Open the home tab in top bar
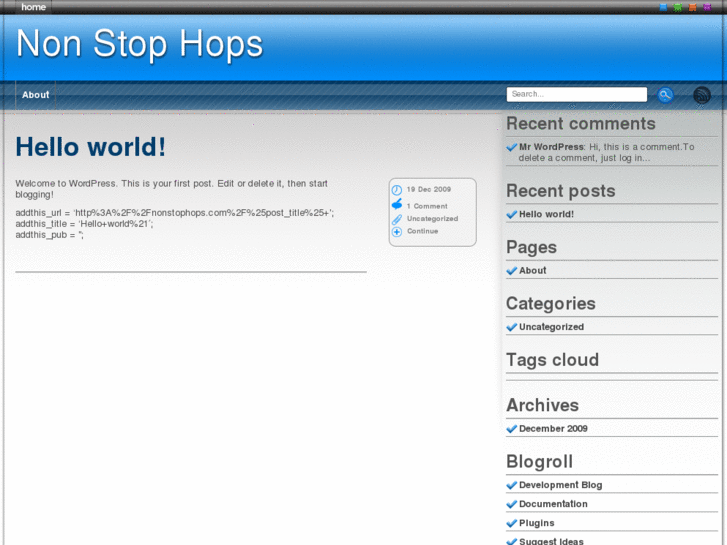This screenshot has height=545, width=727. tap(33, 7)
